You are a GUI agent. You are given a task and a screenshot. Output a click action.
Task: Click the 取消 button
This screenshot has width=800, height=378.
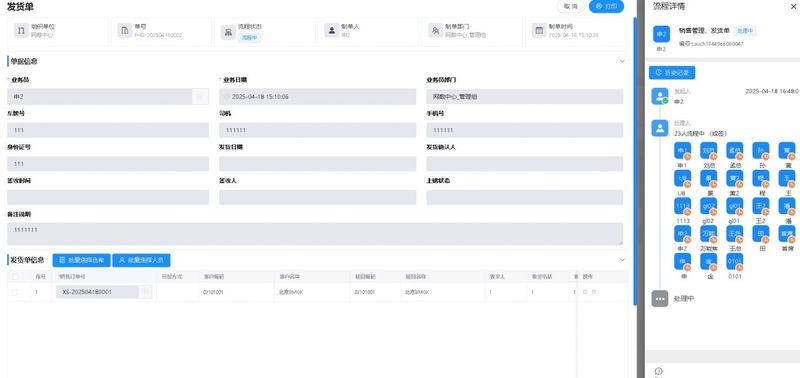[x=570, y=7]
